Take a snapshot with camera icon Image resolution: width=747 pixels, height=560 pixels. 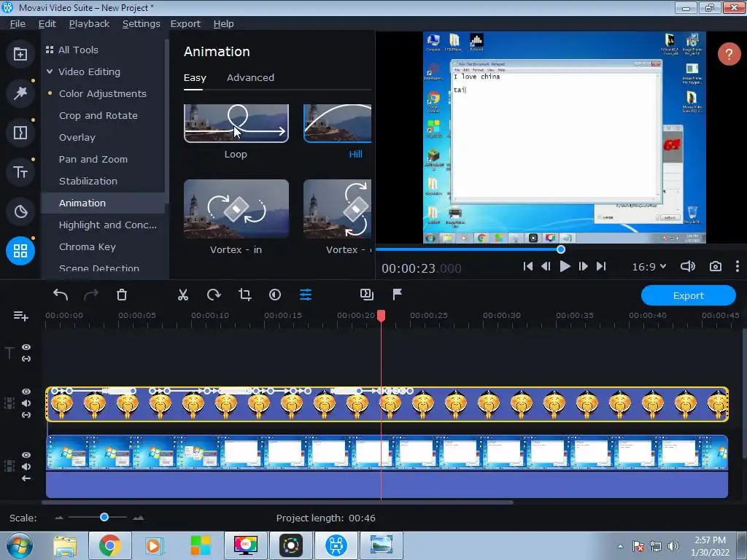(x=716, y=267)
